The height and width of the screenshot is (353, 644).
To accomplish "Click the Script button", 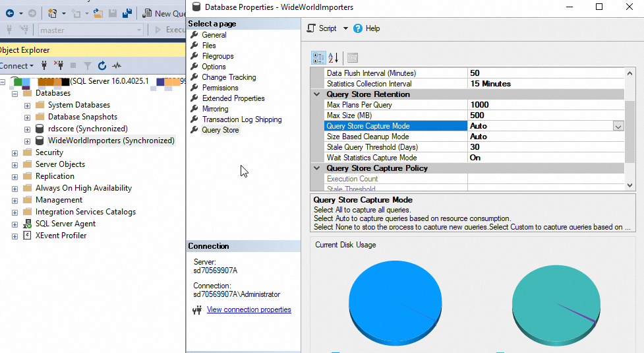I will pyautogui.click(x=322, y=28).
